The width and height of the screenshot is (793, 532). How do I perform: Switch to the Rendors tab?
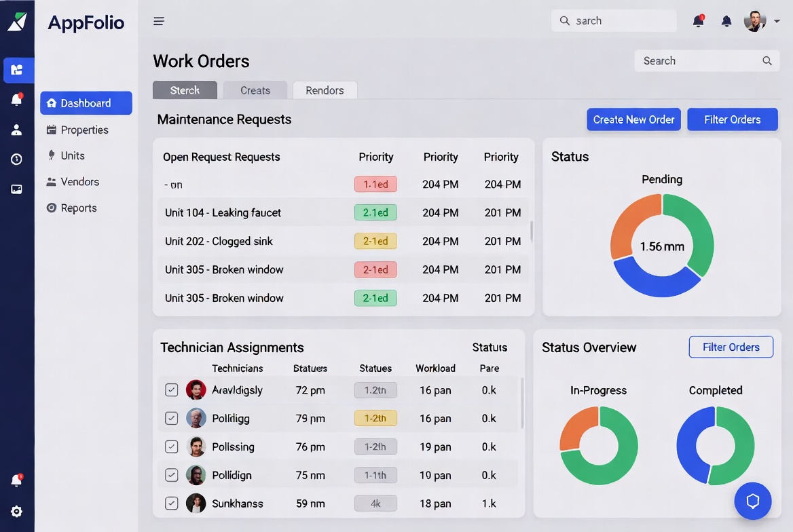click(x=325, y=90)
